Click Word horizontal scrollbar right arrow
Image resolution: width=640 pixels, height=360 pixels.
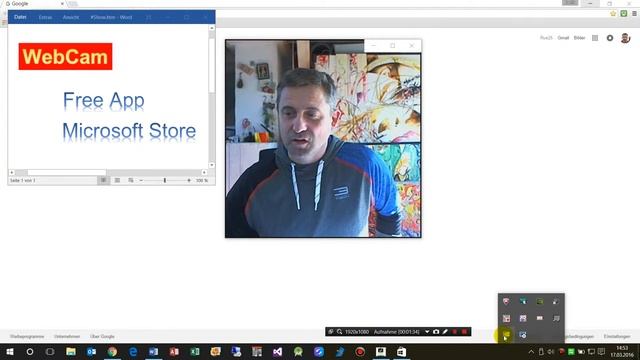[204, 173]
